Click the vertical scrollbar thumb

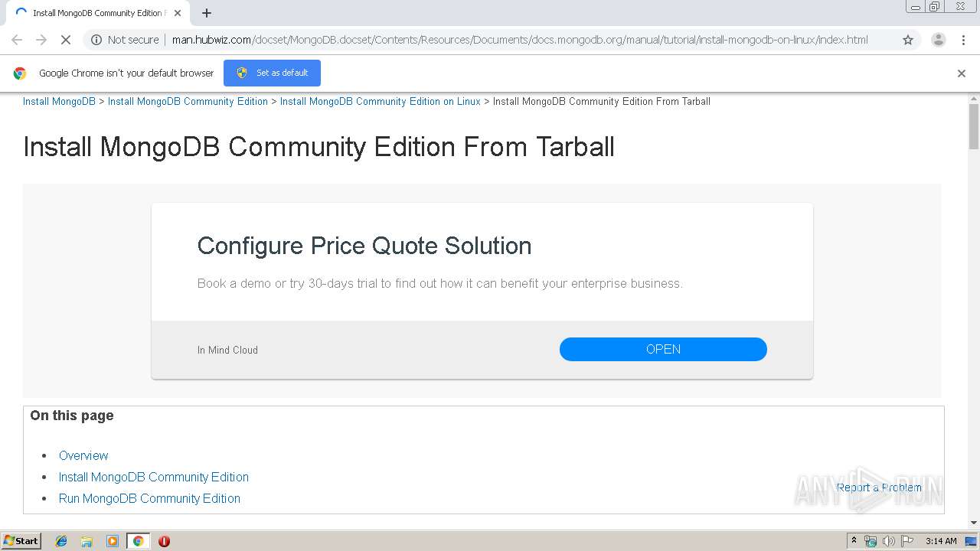tap(974, 126)
